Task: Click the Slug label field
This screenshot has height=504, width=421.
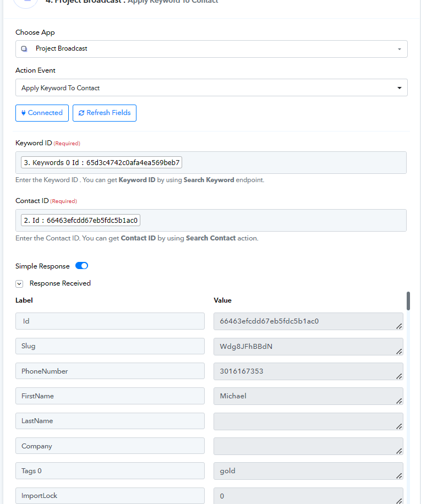Action: click(x=110, y=346)
